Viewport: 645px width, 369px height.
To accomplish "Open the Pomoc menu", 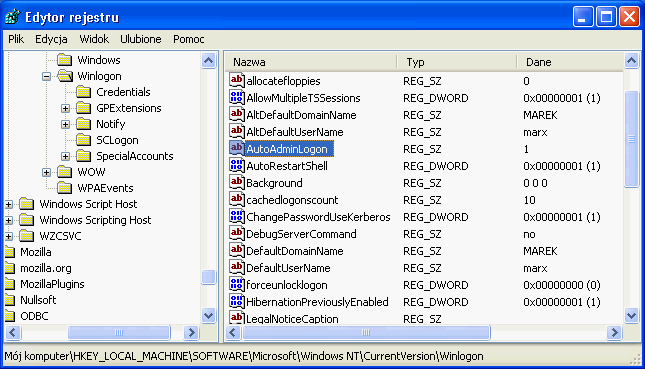I will click(188, 39).
